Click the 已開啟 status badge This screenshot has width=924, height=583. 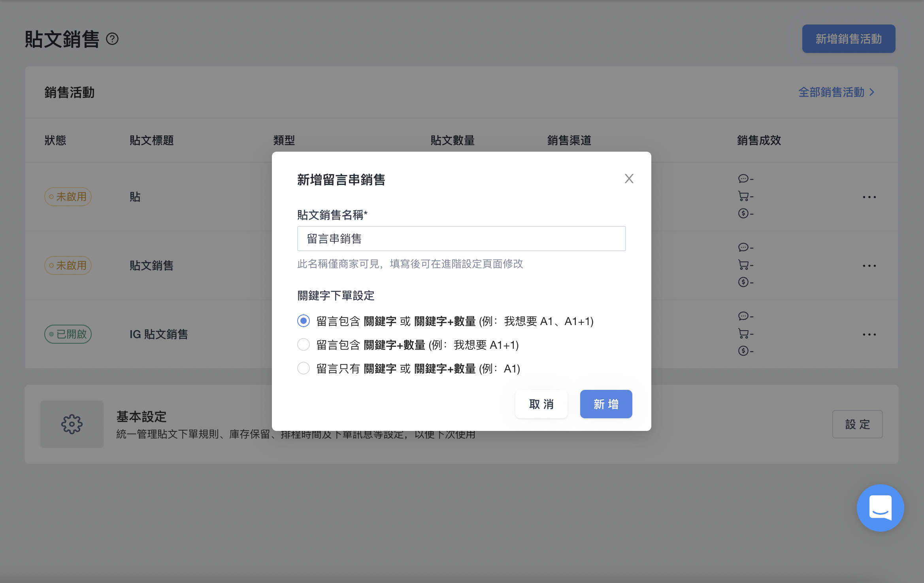(x=68, y=334)
